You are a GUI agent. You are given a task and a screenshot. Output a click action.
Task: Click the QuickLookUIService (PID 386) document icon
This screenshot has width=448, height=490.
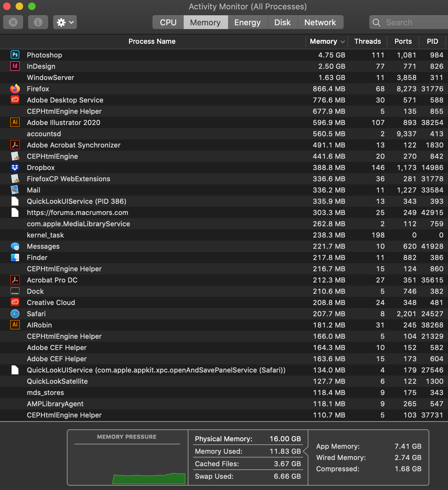pyautogui.click(x=15, y=201)
